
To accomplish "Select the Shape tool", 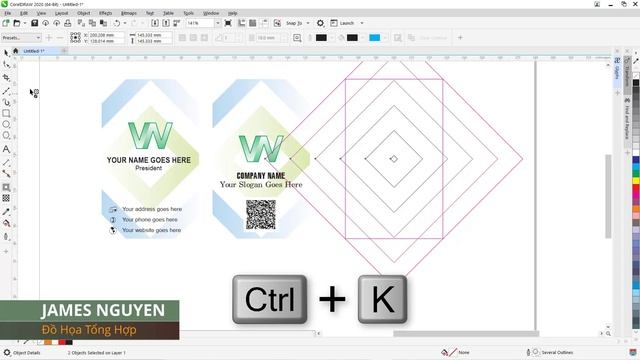I will click(6, 64).
